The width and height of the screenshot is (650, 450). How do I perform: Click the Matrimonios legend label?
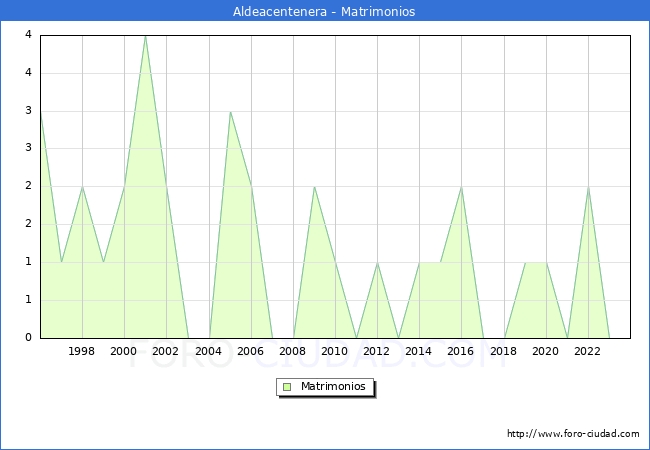click(333, 386)
